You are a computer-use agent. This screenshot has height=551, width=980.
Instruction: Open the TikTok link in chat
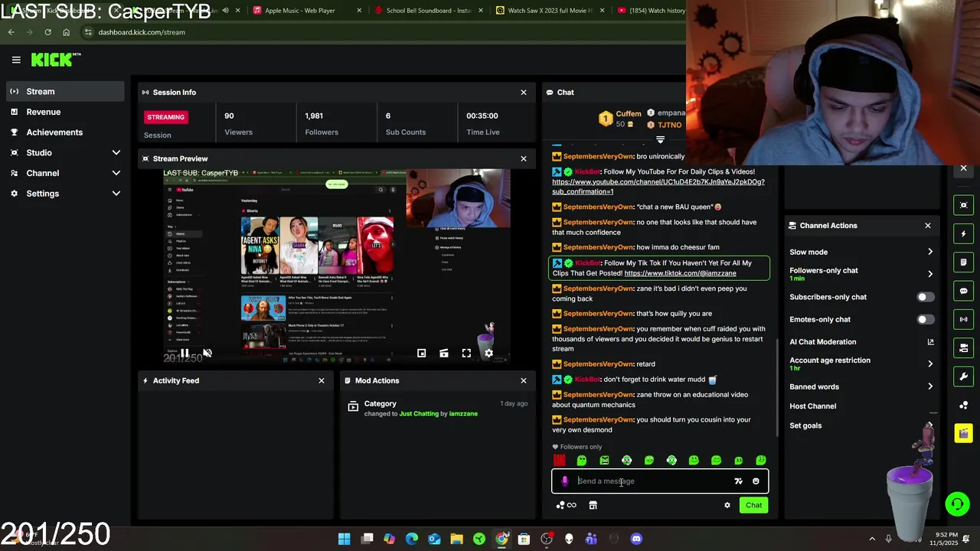[680, 273]
